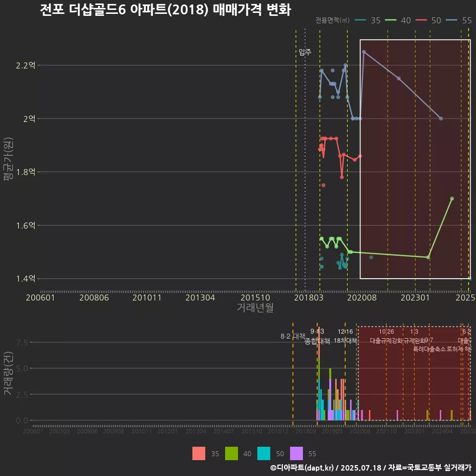Viewport: 476px width, 476px height.
Task: Click the '7.5' volume axis label
Action: pos(22,343)
